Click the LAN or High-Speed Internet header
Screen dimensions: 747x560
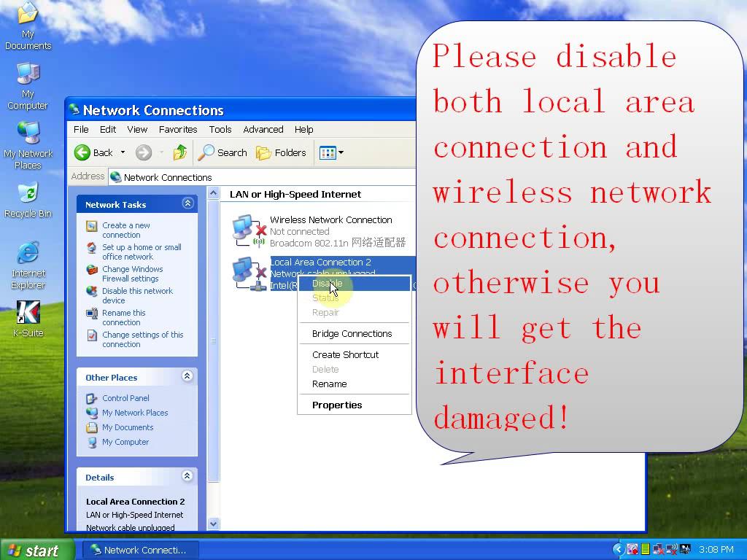click(295, 194)
